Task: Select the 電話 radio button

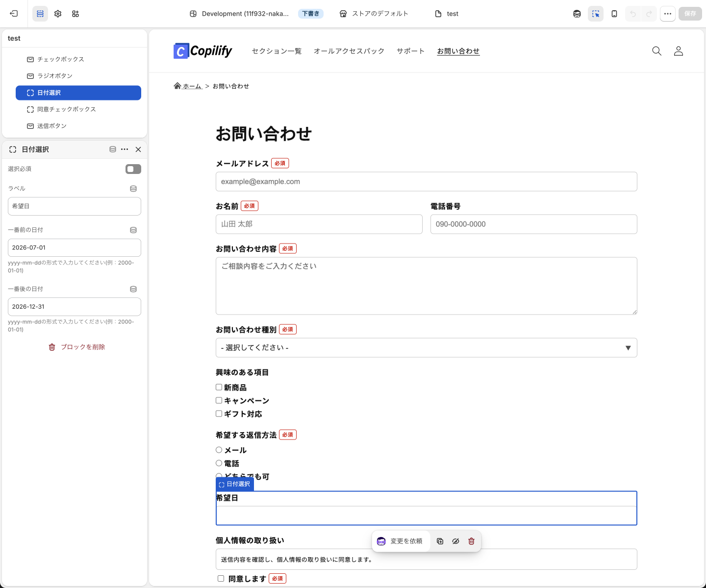Action: (x=219, y=463)
